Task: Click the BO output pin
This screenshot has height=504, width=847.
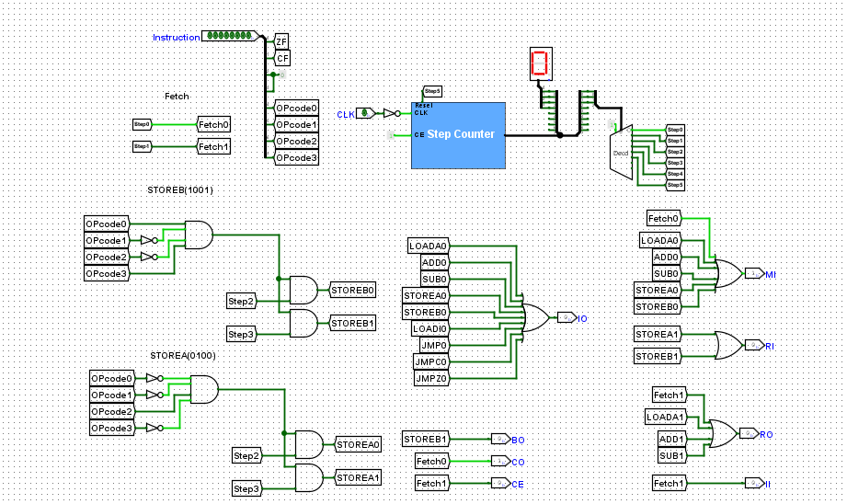Action: point(500,440)
